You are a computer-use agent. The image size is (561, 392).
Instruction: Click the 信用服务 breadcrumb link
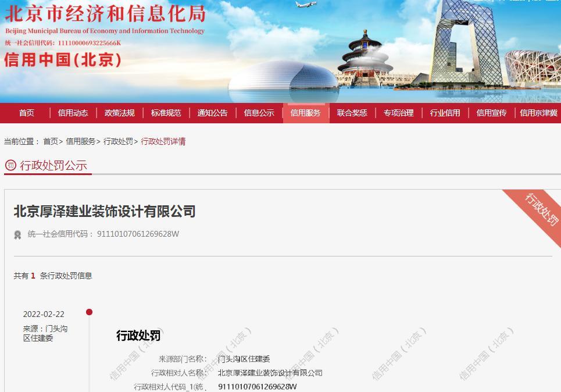pos(80,141)
